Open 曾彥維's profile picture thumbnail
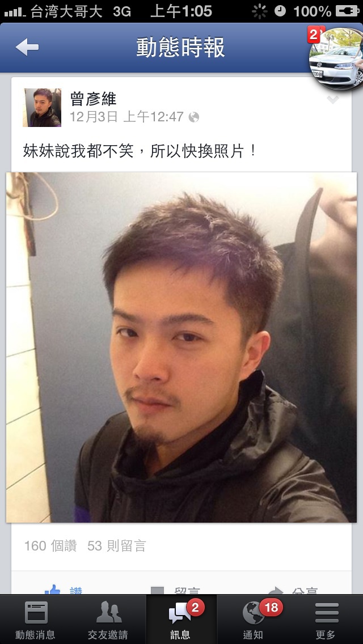 tap(42, 108)
